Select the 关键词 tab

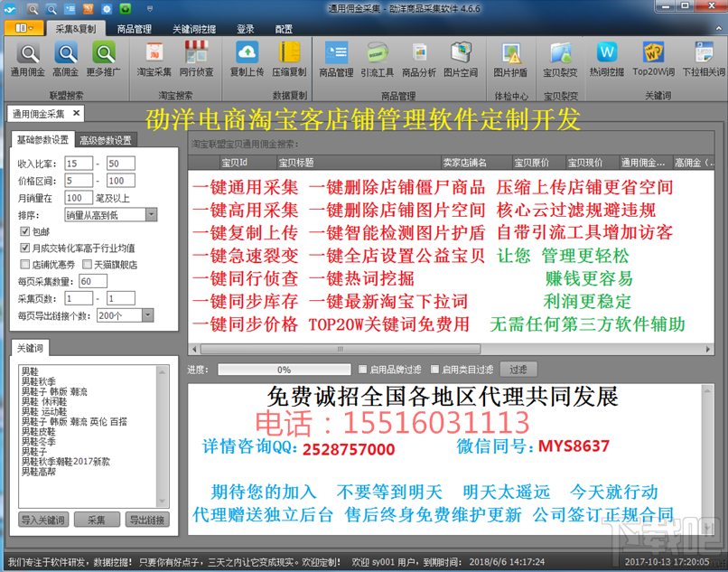pyautogui.click(x=30, y=348)
